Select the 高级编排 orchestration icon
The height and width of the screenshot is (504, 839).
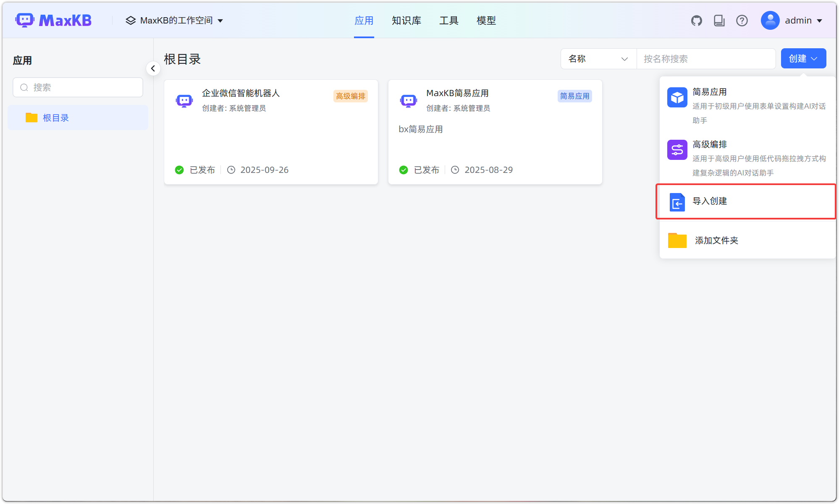pyautogui.click(x=677, y=149)
